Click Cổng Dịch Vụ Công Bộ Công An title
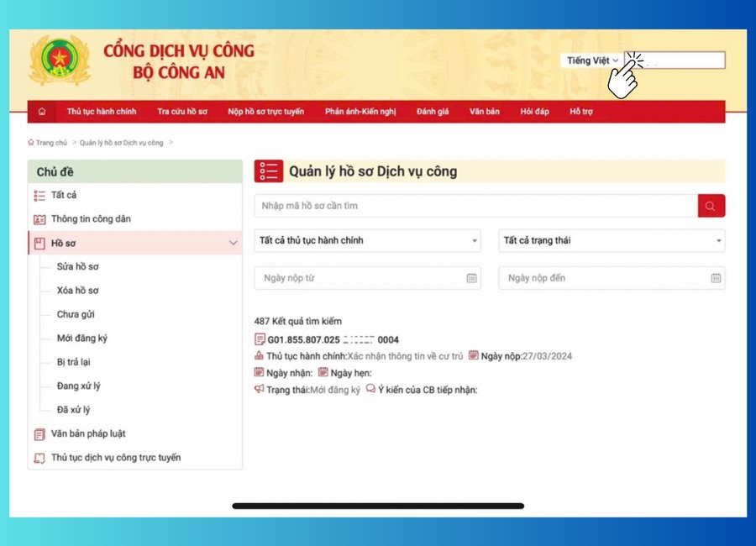The image size is (756, 546). point(179,61)
